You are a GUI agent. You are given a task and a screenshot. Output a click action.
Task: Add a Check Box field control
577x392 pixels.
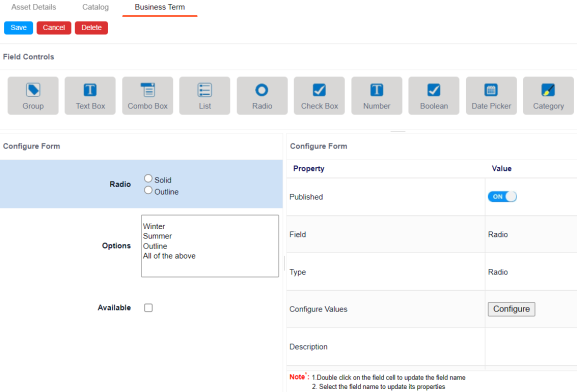point(319,96)
